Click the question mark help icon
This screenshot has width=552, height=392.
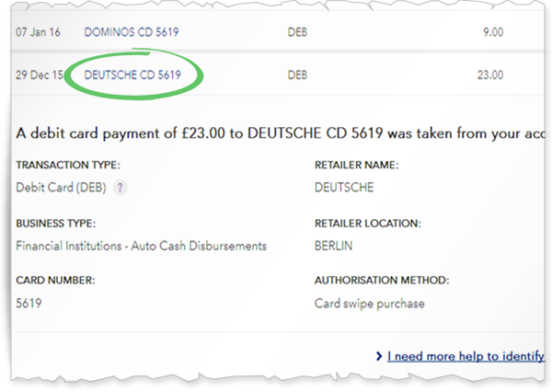120,188
